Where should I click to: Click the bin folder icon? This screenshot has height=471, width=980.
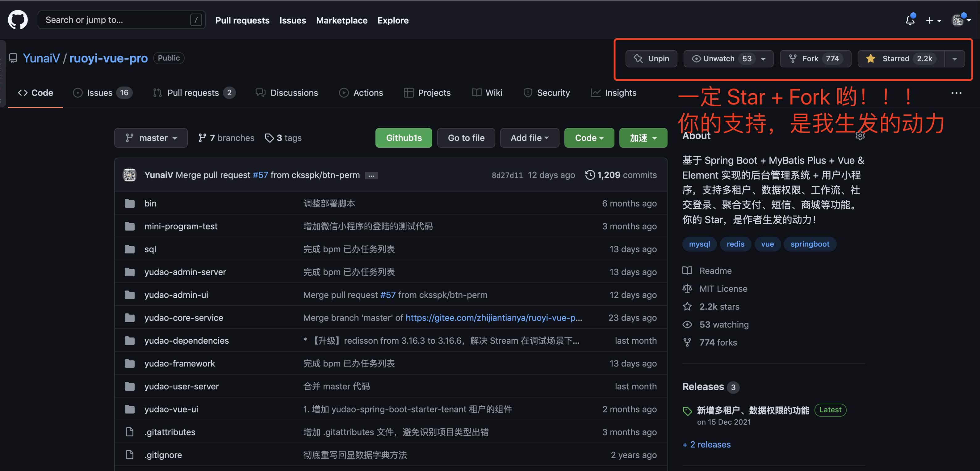coord(130,203)
